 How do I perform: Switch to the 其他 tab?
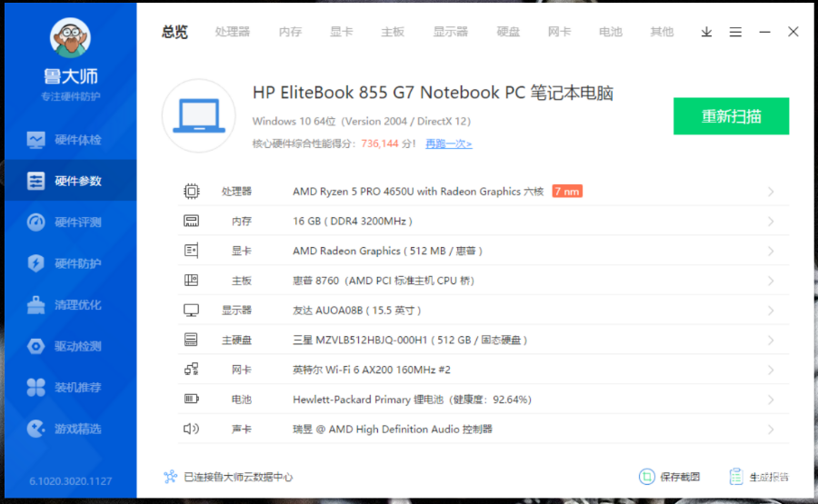point(662,32)
